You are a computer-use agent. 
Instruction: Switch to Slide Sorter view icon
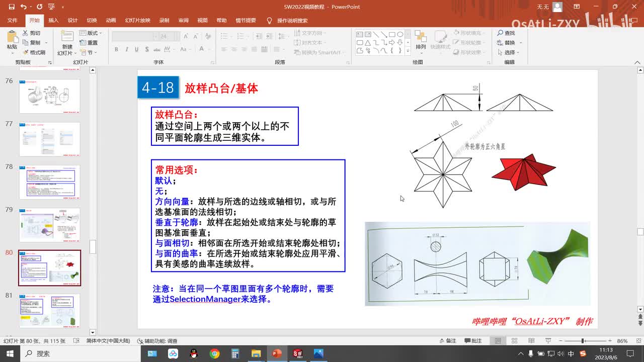point(513,341)
